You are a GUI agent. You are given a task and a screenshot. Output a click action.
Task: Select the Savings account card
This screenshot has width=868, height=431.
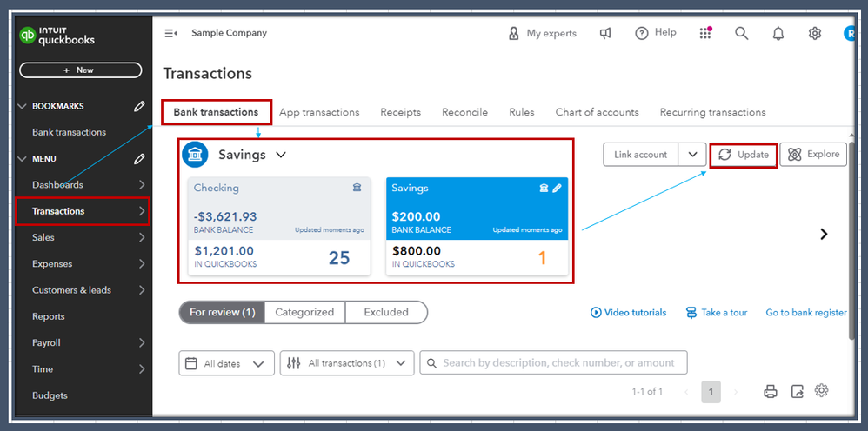click(477, 226)
